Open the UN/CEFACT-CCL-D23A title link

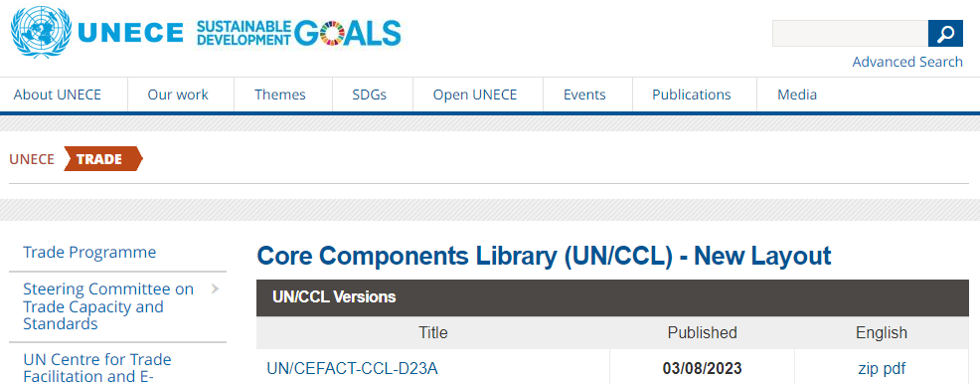pyautogui.click(x=353, y=368)
